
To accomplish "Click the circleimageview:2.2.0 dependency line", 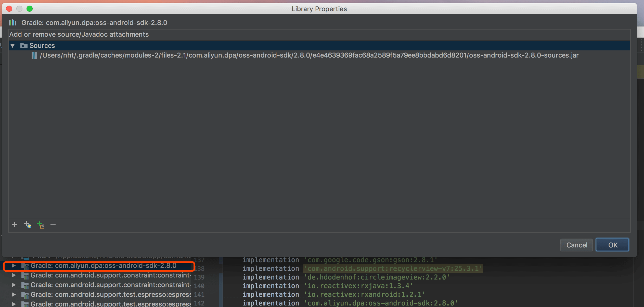I will point(346,277).
